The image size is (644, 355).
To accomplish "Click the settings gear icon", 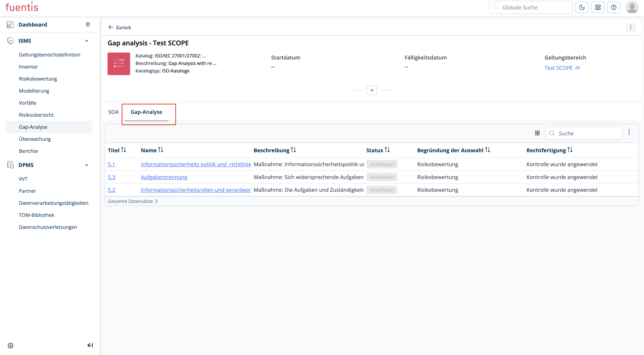I will [11, 345].
